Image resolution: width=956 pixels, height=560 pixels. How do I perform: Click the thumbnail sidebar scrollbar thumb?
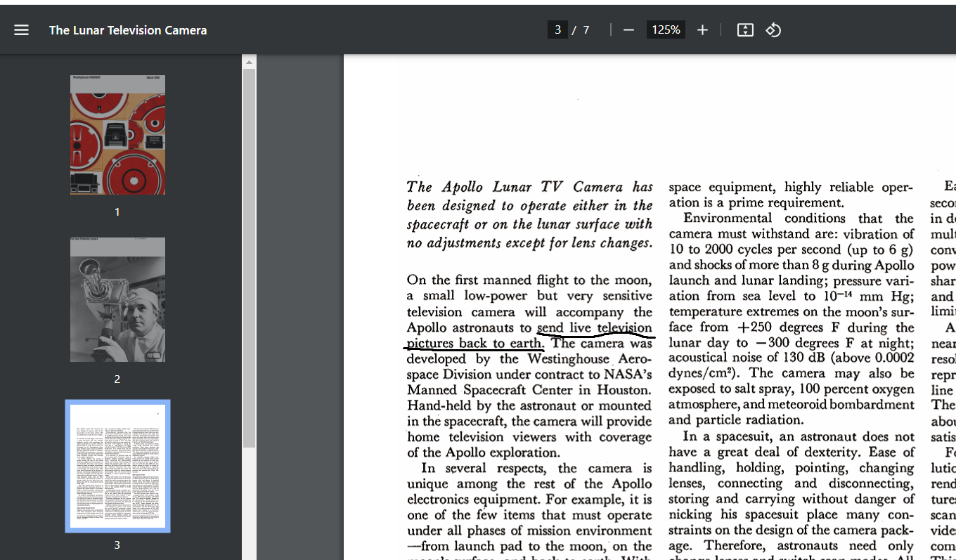coord(249,258)
